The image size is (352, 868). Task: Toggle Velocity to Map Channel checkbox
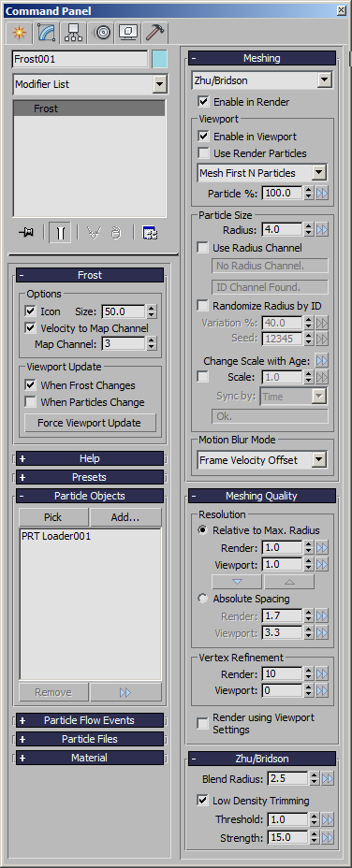click(31, 328)
